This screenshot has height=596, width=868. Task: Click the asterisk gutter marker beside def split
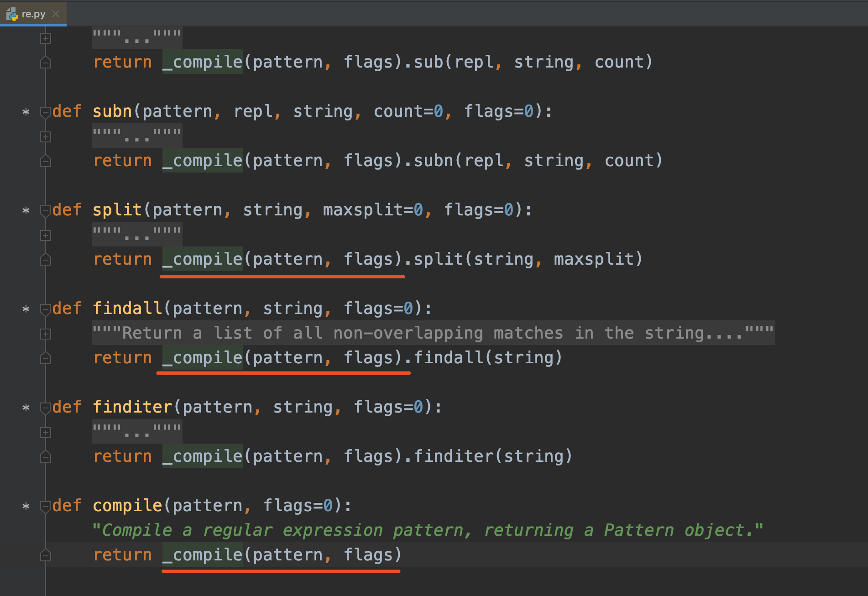pos(26,210)
